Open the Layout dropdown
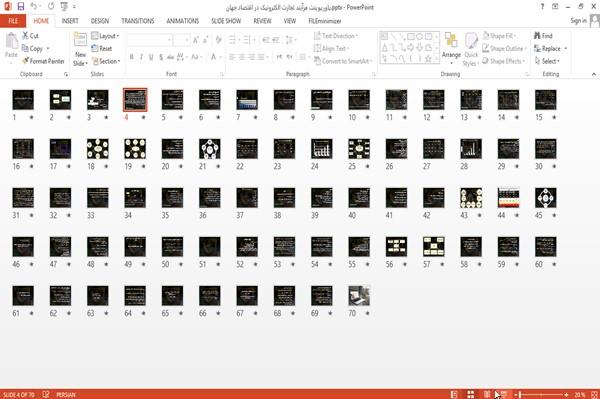Viewport: 600px width, 399px height. [105, 36]
